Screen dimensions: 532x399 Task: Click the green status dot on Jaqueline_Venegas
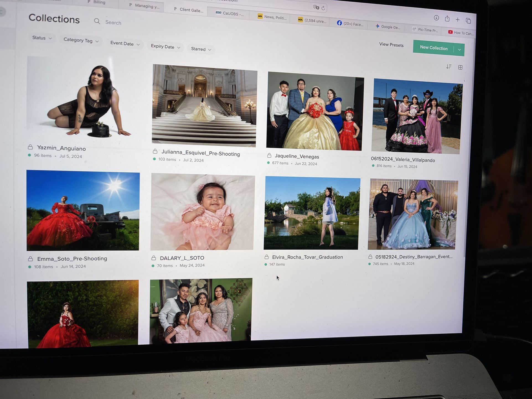[x=268, y=163]
